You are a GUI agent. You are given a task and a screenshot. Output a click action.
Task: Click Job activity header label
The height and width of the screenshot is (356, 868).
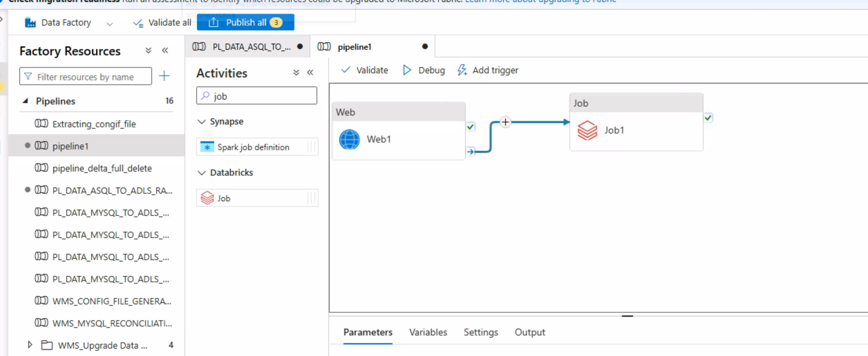(x=581, y=103)
